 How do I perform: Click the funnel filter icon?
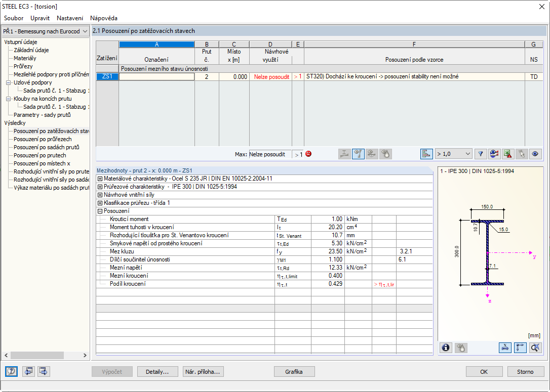point(481,154)
